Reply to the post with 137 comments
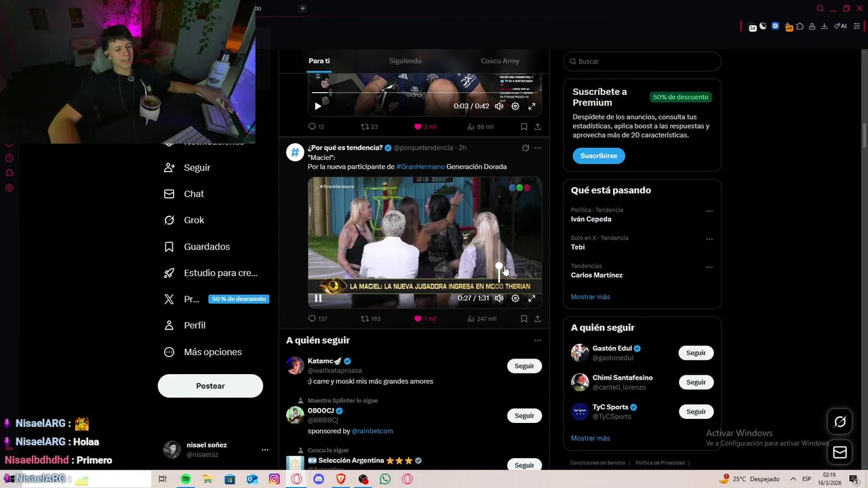Viewport: 868px width, 488px height. 317,319
